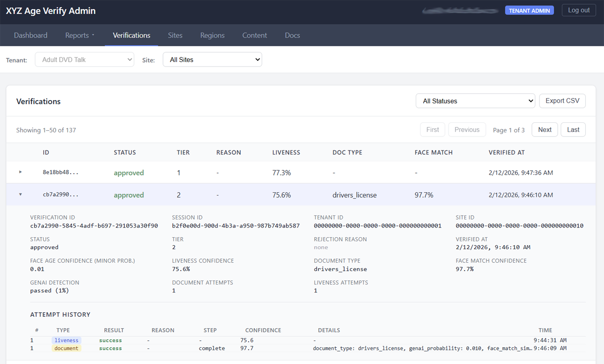Click the Log out button

[x=579, y=10]
